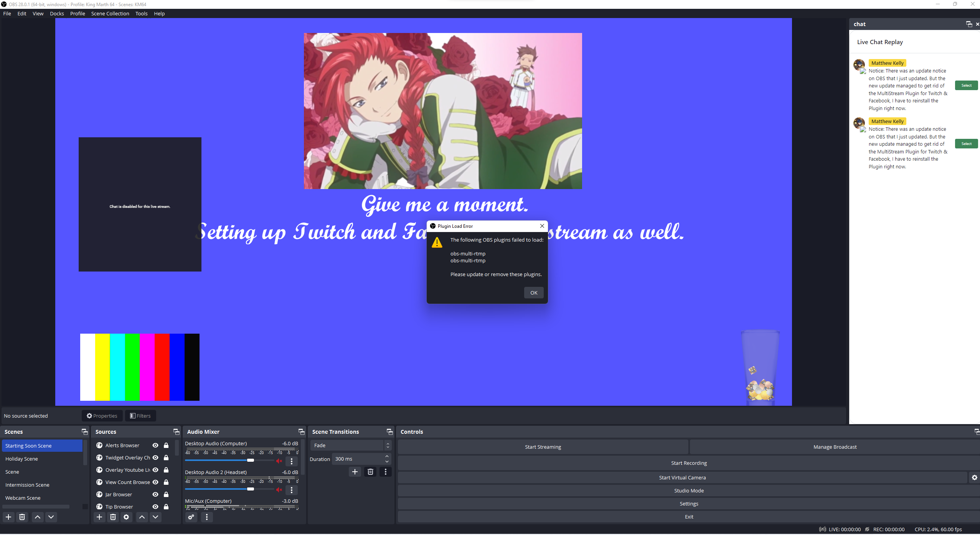Image resolution: width=980 pixels, height=535 pixels.
Task: Click the Filters button
Action: click(140, 416)
